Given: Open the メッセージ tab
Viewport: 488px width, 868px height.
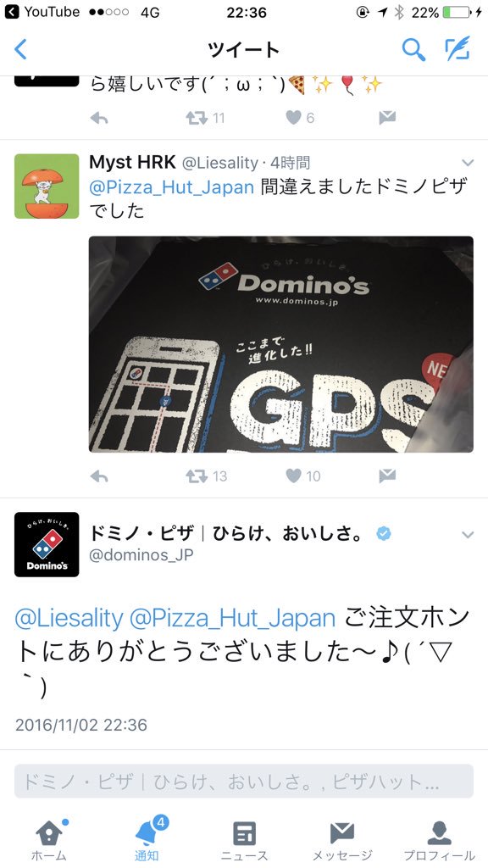Looking at the screenshot, I should [x=342, y=839].
